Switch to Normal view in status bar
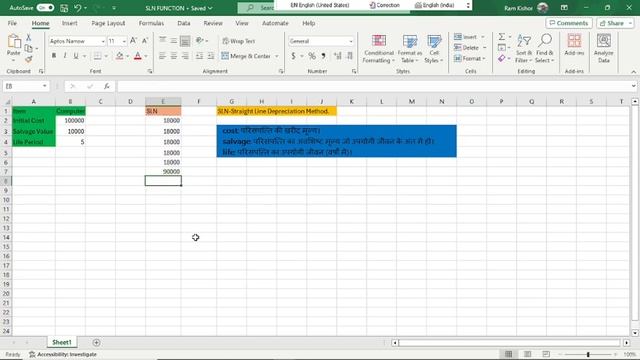Screen dimensions: 640x360 pos(509,354)
